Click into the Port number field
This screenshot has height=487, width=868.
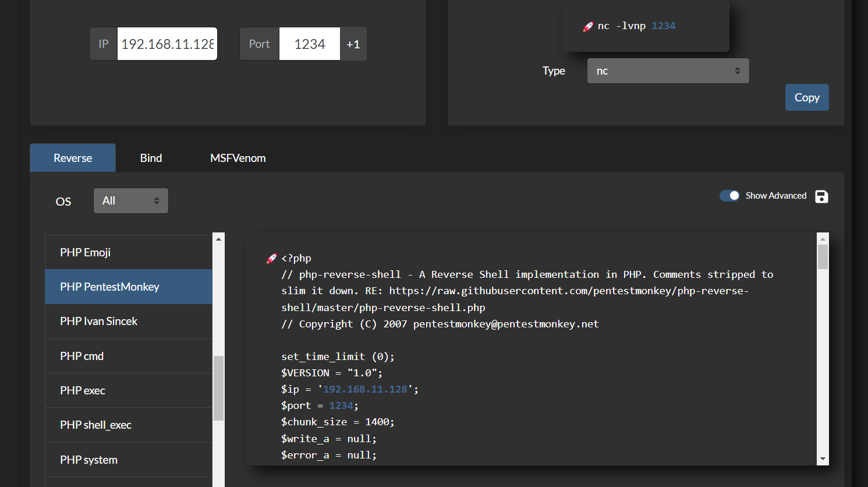(x=310, y=44)
